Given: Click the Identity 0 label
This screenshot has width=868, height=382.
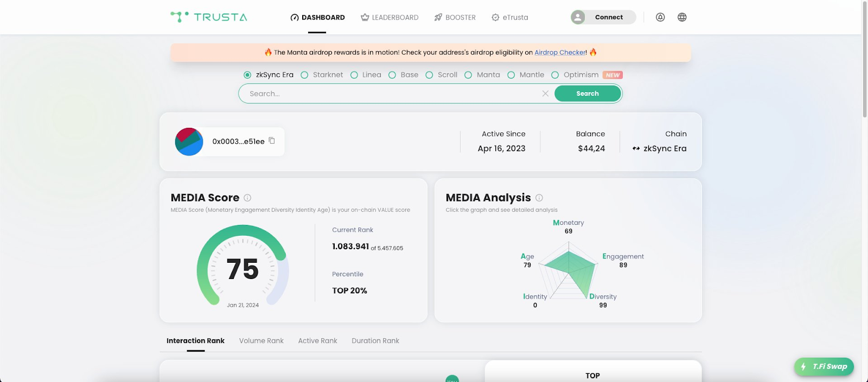Looking at the screenshot, I should (x=535, y=301).
